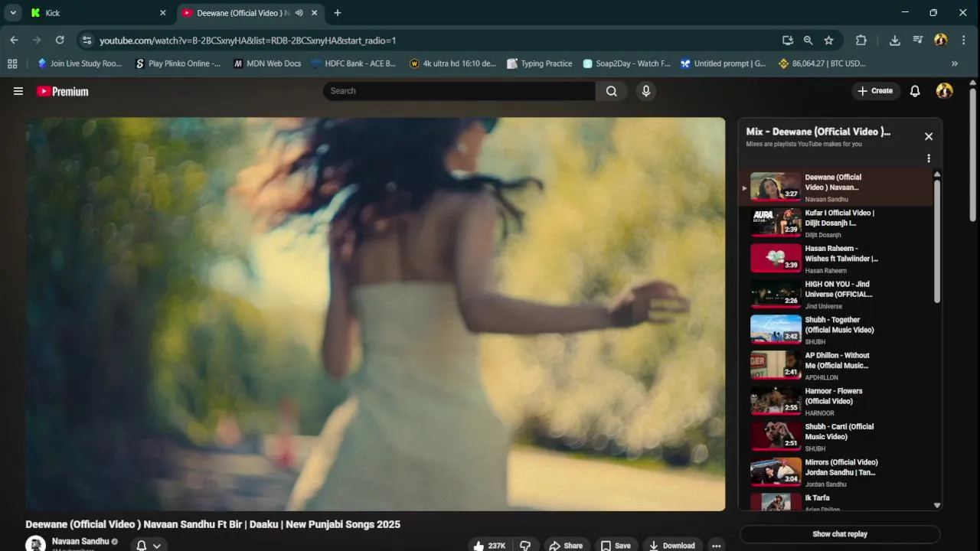The height and width of the screenshot is (551, 980).
Task: Play Kufar by Diljit Dosanjh from mix
Action: [836, 223]
